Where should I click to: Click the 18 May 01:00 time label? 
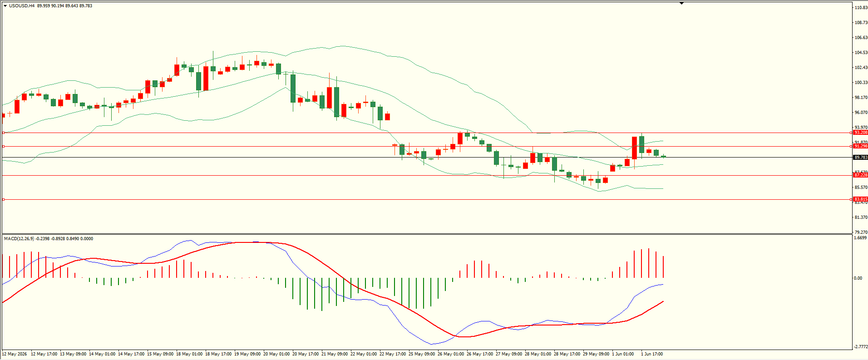pyautogui.click(x=189, y=354)
